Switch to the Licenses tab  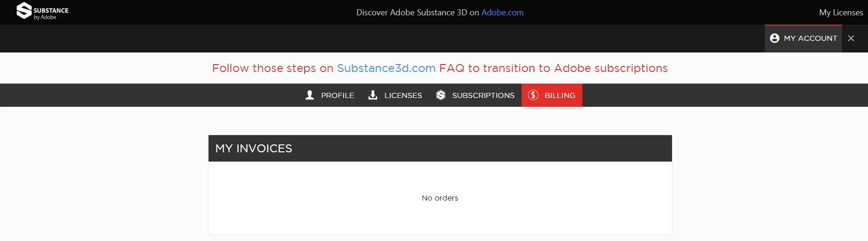[x=395, y=95]
